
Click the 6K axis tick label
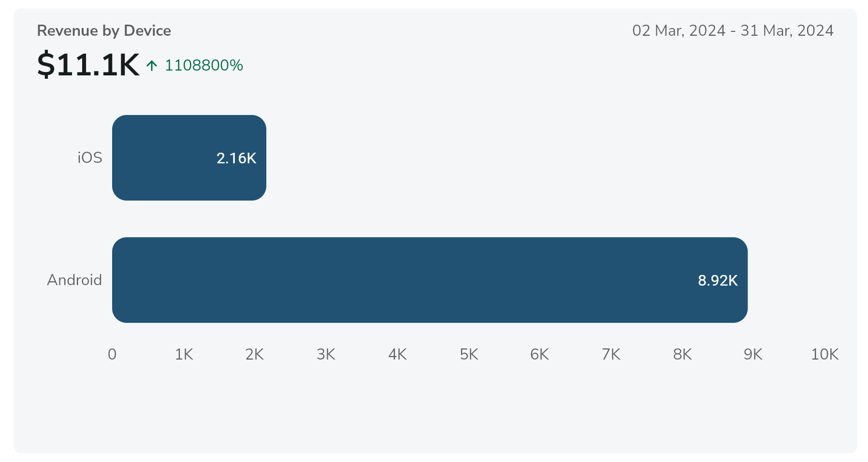click(x=539, y=354)
